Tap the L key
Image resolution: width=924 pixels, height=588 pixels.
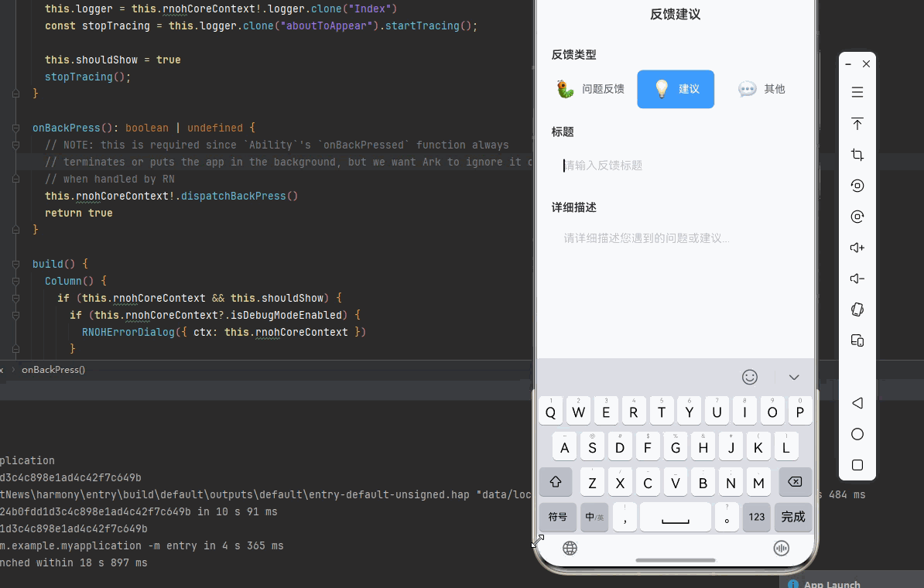785,446
